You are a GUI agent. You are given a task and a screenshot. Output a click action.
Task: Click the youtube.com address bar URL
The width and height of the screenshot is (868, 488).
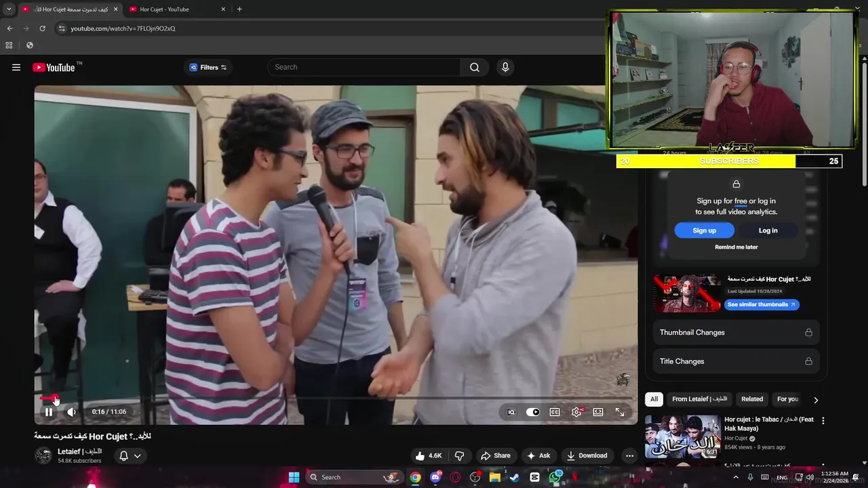point(123,28)
